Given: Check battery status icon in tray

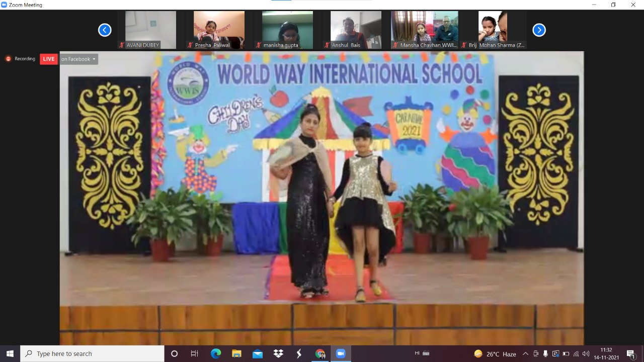Looking at the screenshot, I should click(x=566, y=353).
